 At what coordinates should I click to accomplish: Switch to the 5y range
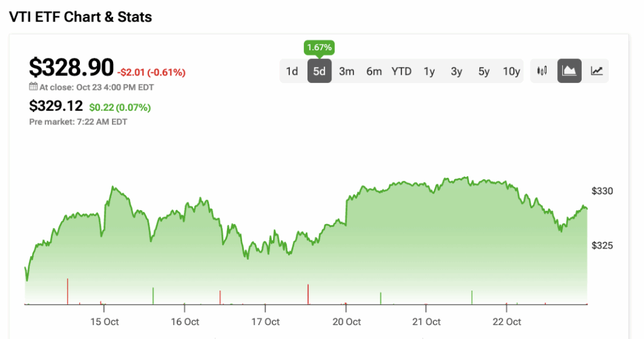(484, 71)
